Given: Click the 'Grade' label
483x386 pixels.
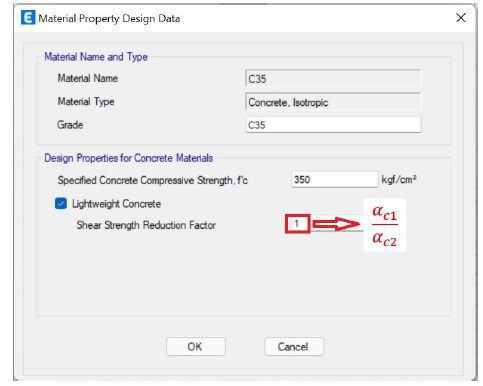Looking at the screenshot, I should [x=70, y=125].
